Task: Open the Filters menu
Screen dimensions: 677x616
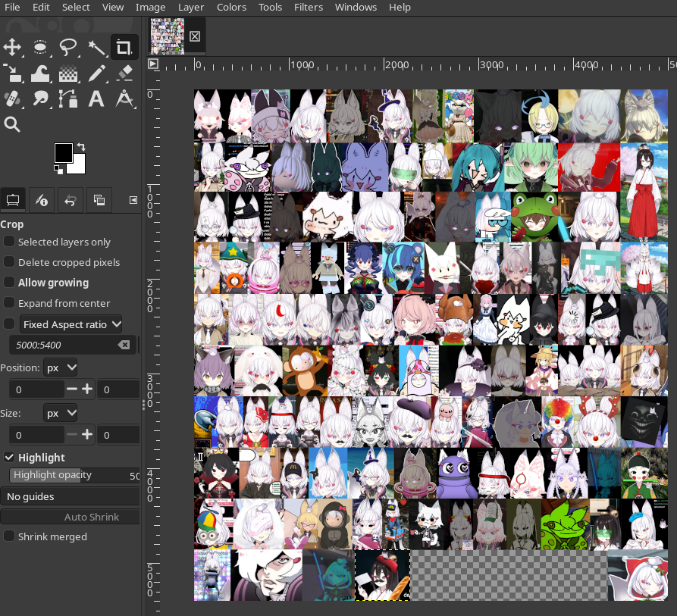Action: pos(309,8)
